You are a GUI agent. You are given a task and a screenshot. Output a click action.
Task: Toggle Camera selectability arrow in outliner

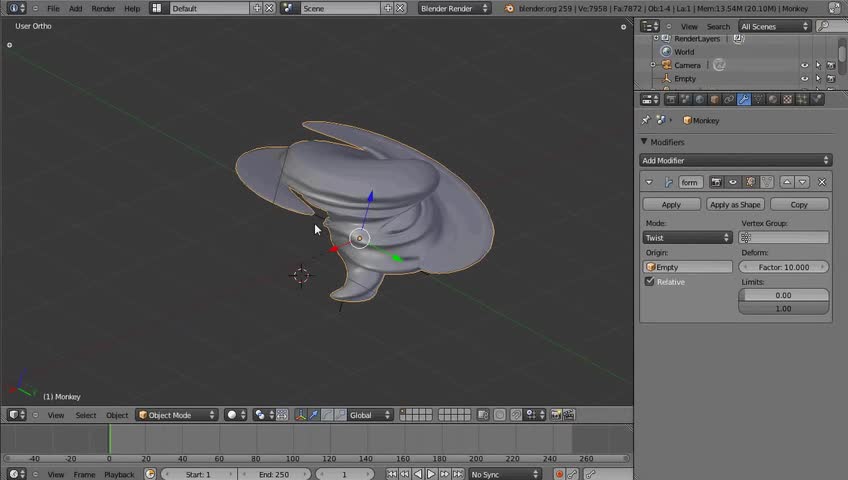818,65
